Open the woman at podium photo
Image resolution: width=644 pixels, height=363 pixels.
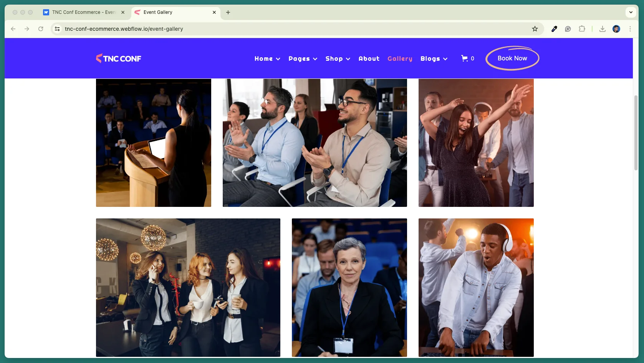coord(154,143)
